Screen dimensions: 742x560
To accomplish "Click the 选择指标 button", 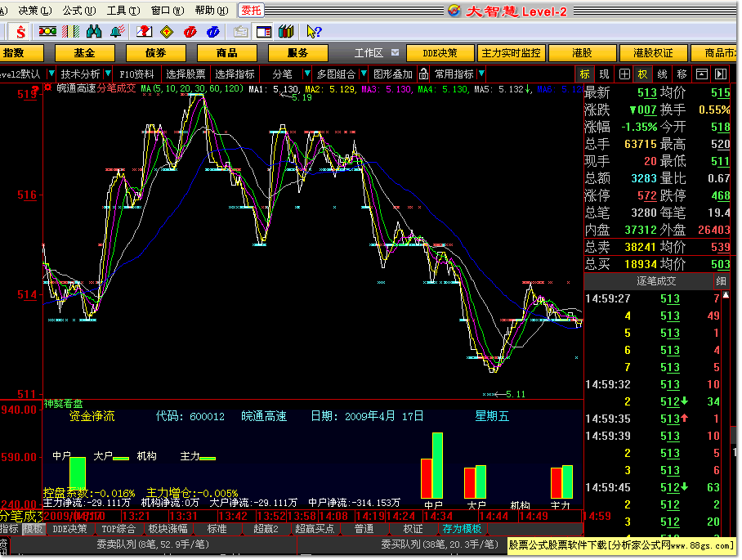I will pos(235,74).
